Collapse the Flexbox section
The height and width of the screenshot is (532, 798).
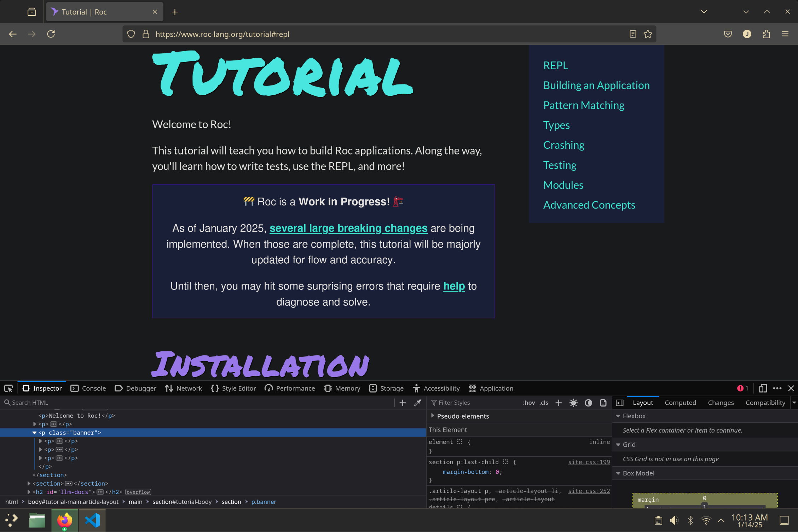pos(618,416)
